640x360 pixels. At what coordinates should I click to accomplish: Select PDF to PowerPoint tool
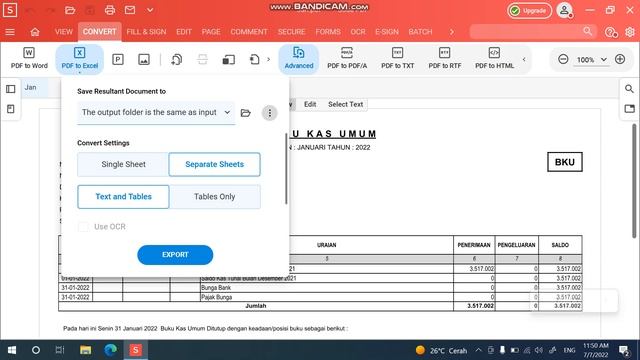point(118,60)
